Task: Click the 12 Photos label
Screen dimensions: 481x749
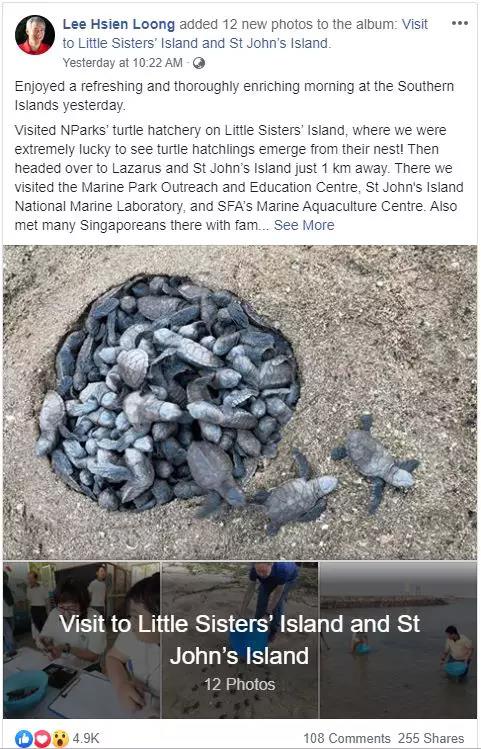Action: [240, 684]
